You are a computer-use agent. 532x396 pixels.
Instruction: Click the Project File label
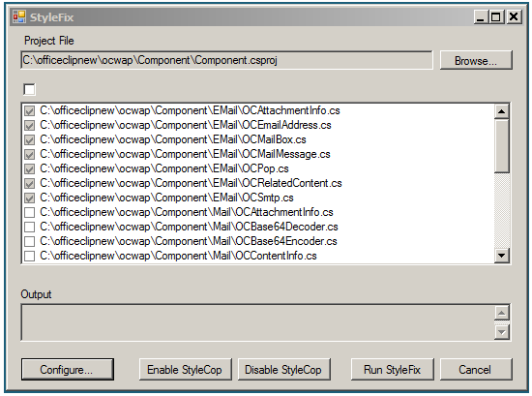pyautogui.click(x=49, y=41)
